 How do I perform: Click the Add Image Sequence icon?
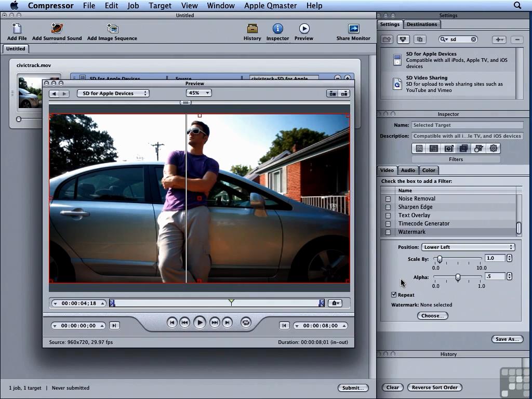point(112,29)
